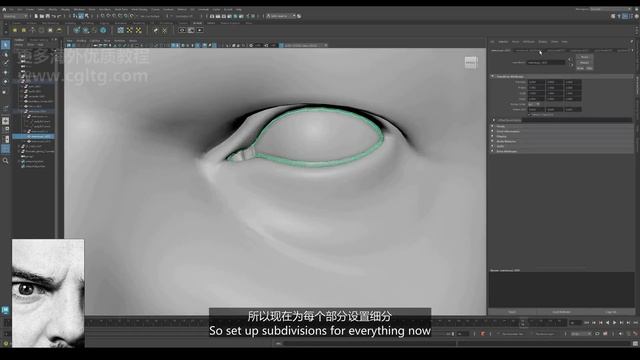
Task: Switch to the four-view layout icon
Action: pyautogui.click(x=5, y=130)
